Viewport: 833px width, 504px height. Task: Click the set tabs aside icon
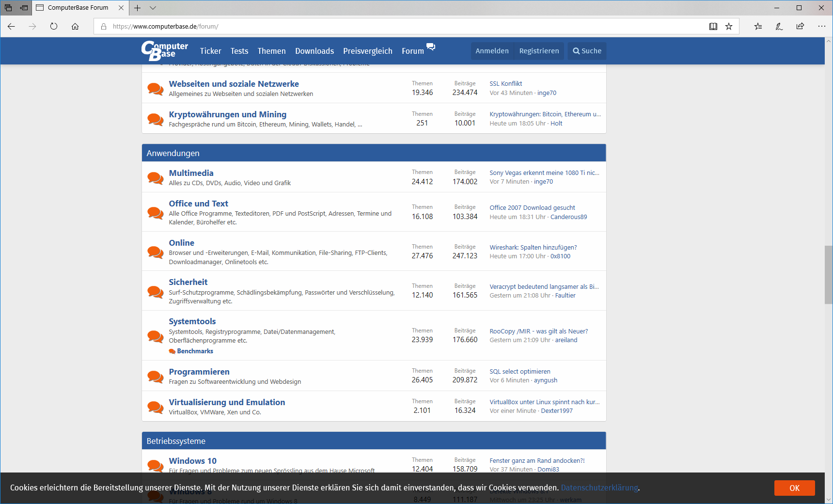(x=24, y=8)
